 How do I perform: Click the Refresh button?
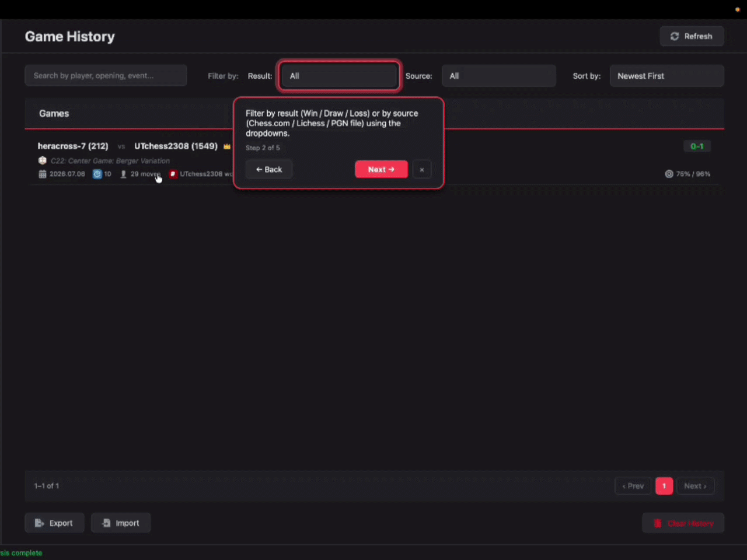click(692, 36)
